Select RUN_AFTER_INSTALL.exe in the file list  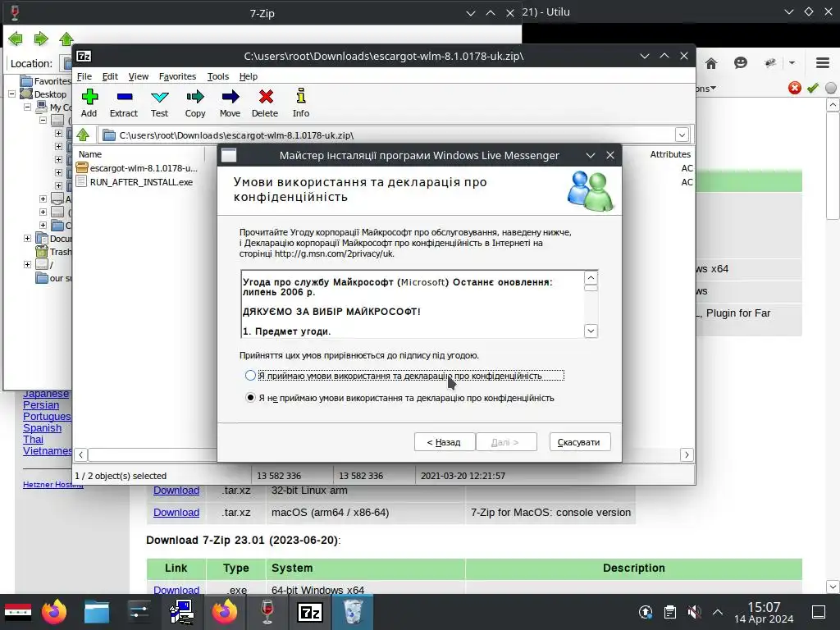[141, 182]
